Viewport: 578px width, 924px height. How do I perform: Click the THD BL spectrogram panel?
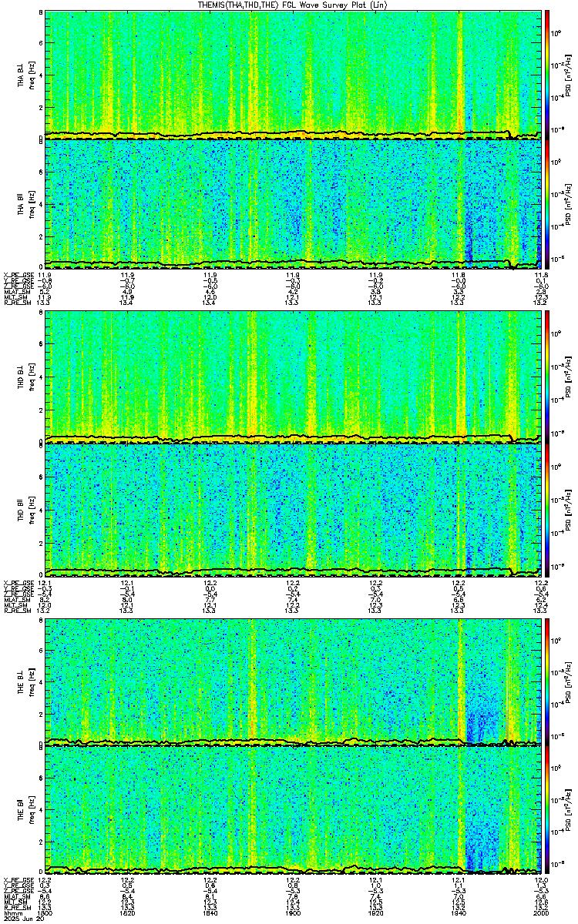coord(293,377)
